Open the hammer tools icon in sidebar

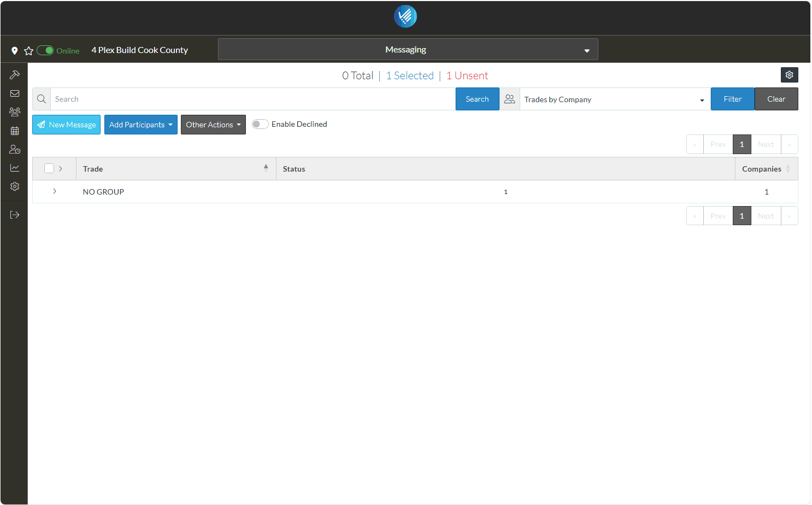15,75
